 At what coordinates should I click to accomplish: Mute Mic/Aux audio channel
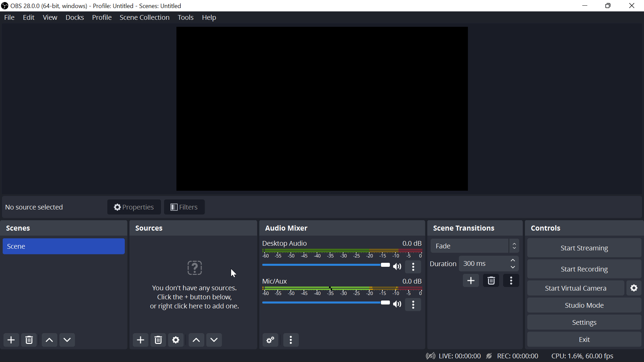(x=397, y=304)
